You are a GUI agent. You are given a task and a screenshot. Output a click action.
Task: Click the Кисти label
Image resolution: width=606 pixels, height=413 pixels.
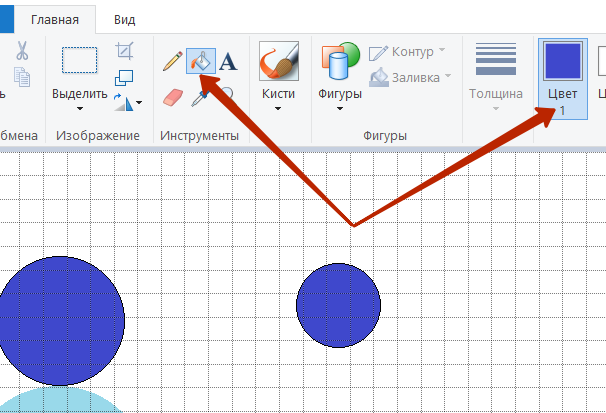click(x=278, y=93)
